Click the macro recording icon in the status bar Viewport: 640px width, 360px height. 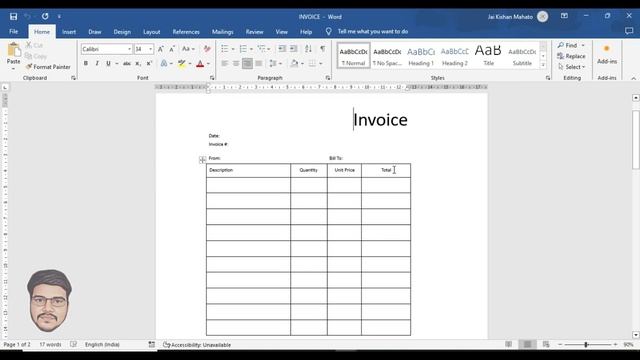[x=151, y=344]
